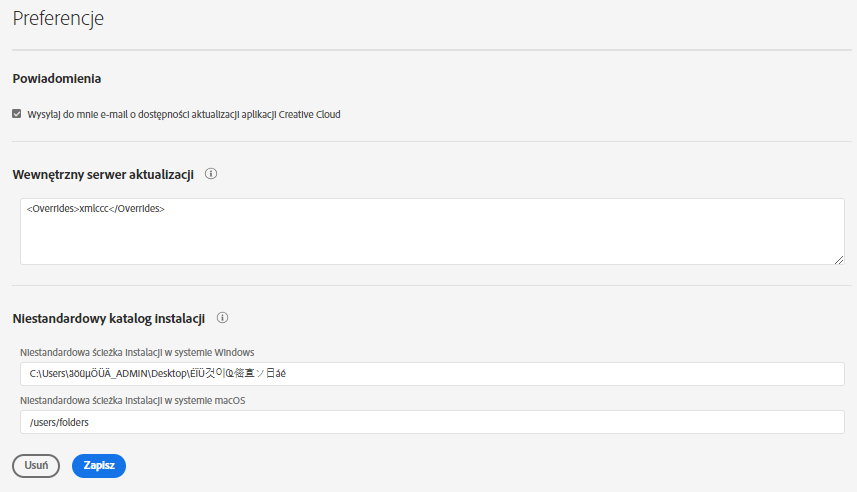Focus the Overrides XML textarea's empty area
This screenshot has height=492, width=857.
pos(430,240)
